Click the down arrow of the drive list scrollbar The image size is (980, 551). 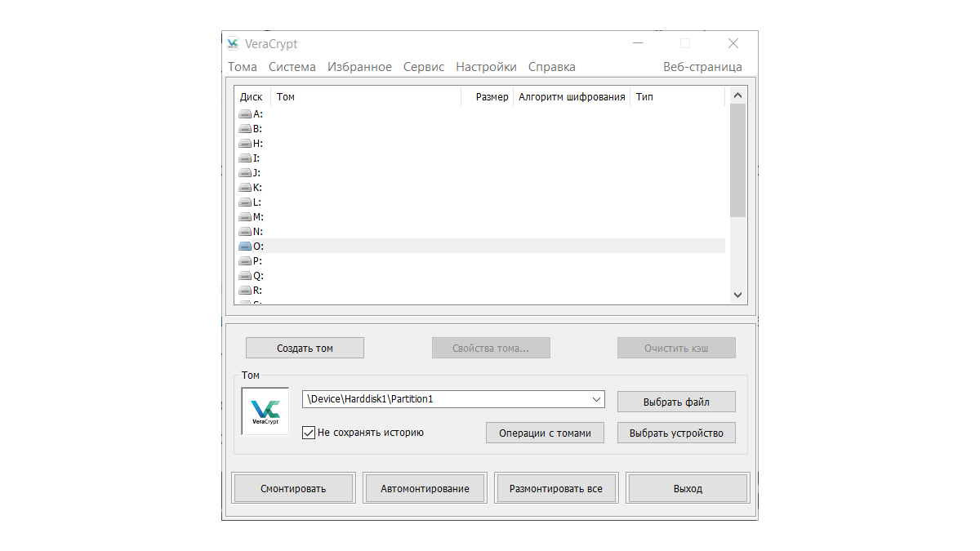737,295
